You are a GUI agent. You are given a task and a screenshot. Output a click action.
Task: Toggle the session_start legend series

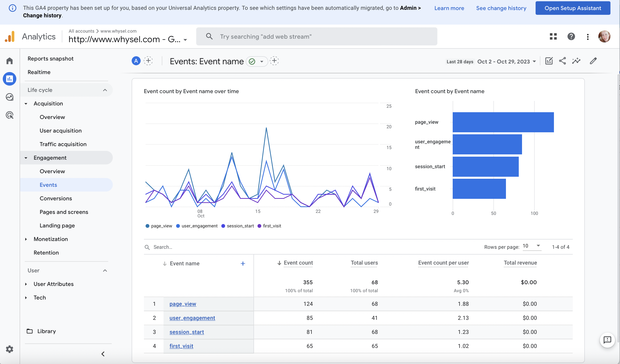pos(240,226)
